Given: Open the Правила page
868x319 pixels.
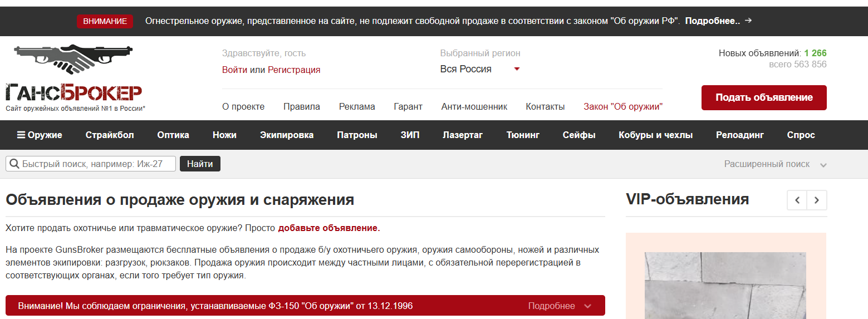Looking at the screenshot, I should pyautogui.click(x=302, y=106).
